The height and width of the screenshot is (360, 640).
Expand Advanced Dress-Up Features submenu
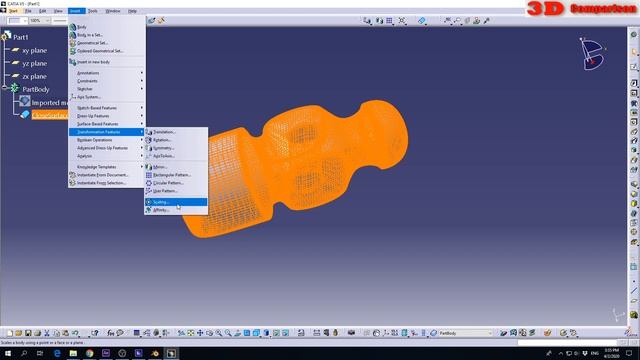[x=107, y=148]
